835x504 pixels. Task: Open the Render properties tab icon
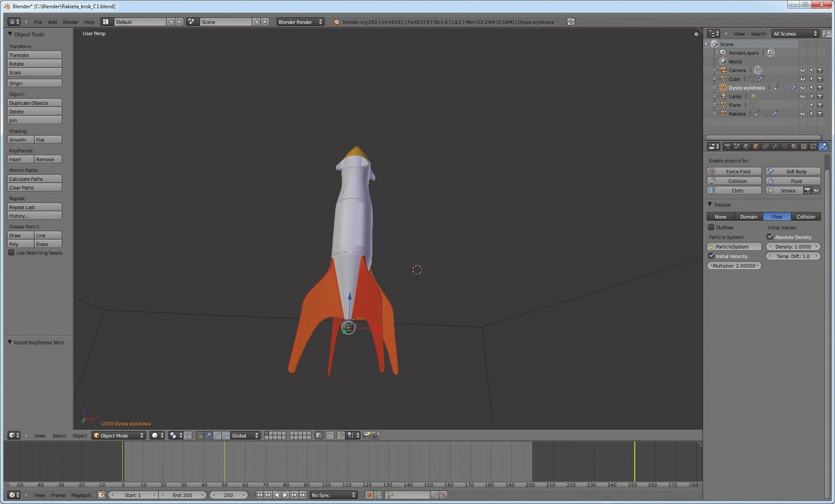727,146
